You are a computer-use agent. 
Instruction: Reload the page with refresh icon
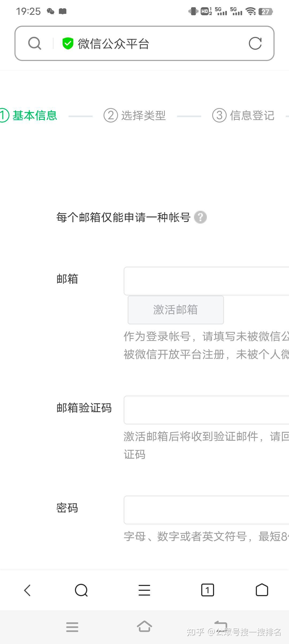(255, 43)
